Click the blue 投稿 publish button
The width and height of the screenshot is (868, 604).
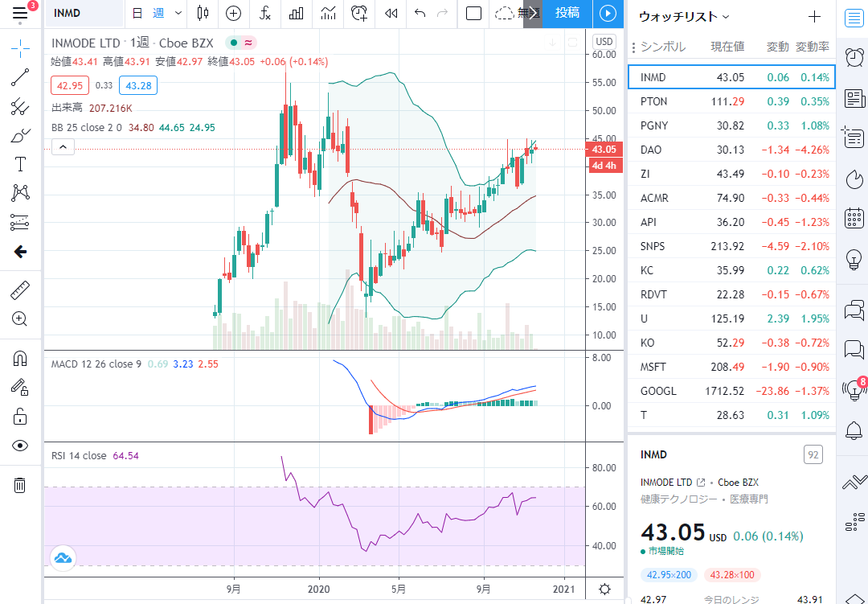pyautogui.click(x=567, y=14)
